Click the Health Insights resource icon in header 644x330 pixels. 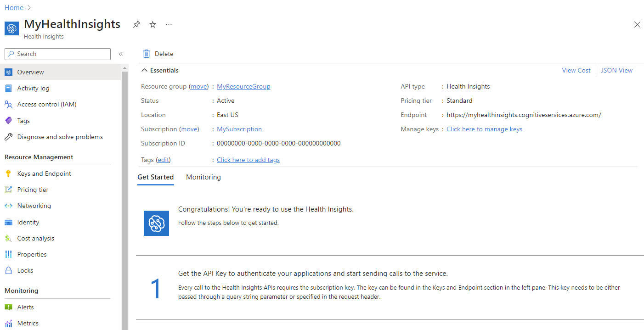coord(12,28)
